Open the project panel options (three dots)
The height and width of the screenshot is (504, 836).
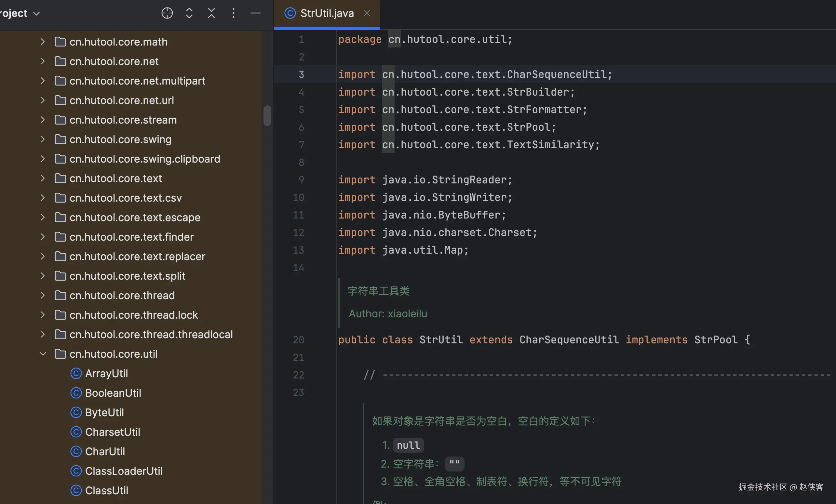[x=234, y=13]
